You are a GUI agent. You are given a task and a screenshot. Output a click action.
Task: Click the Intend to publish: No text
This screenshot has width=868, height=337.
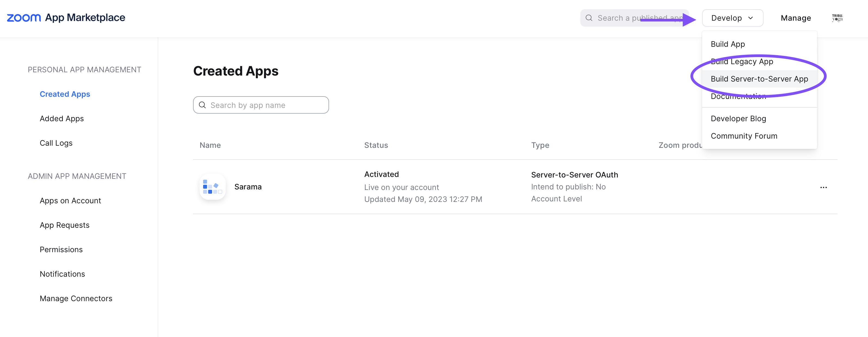(568, 187)
